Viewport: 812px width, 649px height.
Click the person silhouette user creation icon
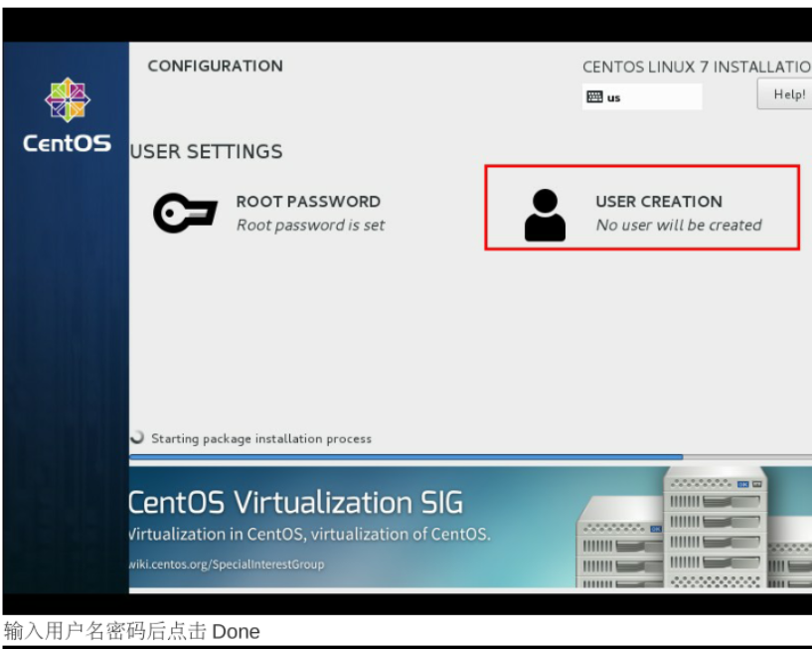point(545,215)
